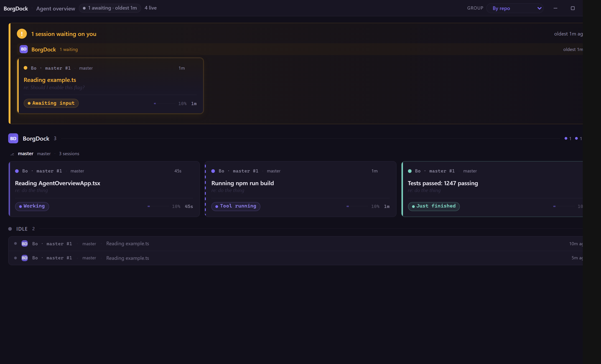This screenshot has width=601, height=364.
Task: Click the BorgDock app name in title bar
Action: pos(16,9)
